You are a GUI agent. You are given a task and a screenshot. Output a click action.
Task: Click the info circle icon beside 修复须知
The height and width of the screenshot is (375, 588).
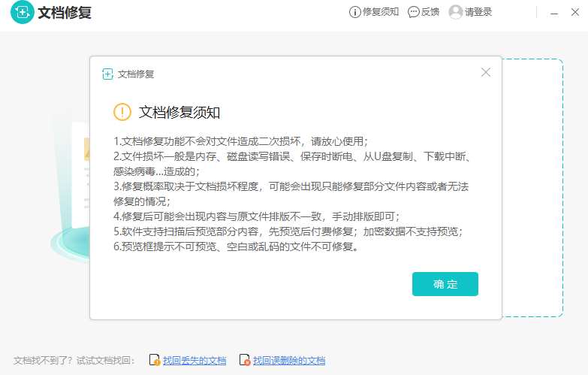(354, 12)
